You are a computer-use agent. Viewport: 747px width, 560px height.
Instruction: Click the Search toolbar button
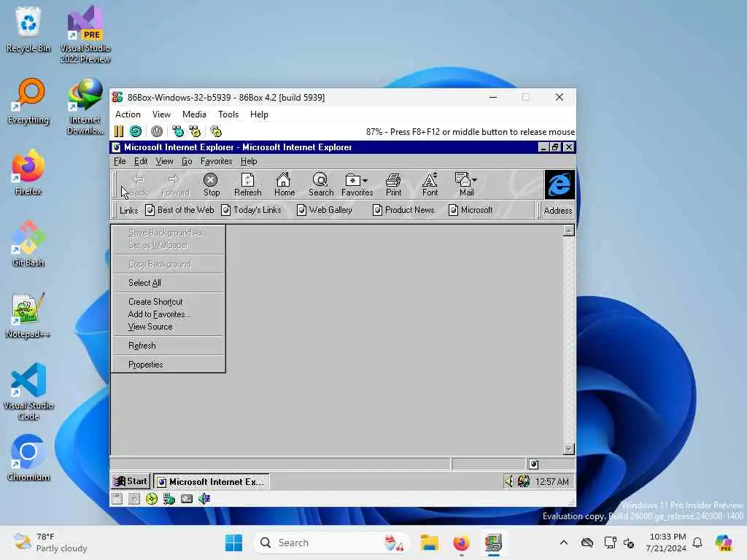point(321,184)
